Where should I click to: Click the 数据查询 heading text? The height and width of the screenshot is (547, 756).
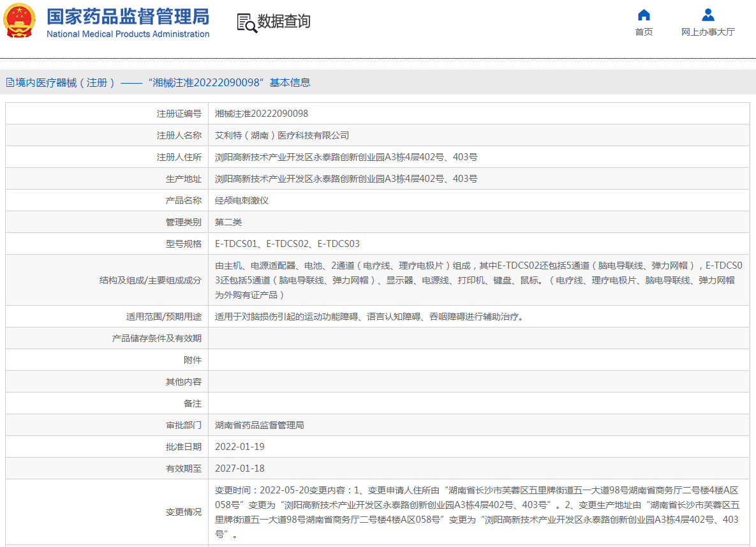click(284, 22)
